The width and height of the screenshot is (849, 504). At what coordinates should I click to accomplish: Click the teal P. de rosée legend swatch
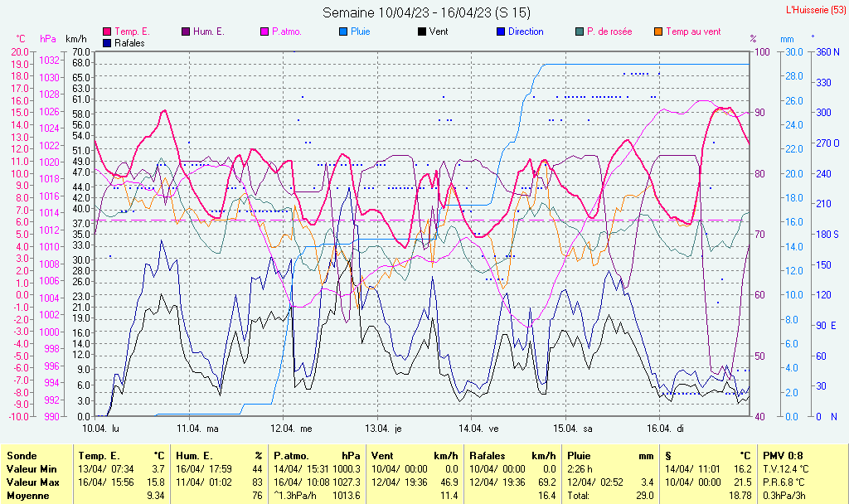(580, 32)
